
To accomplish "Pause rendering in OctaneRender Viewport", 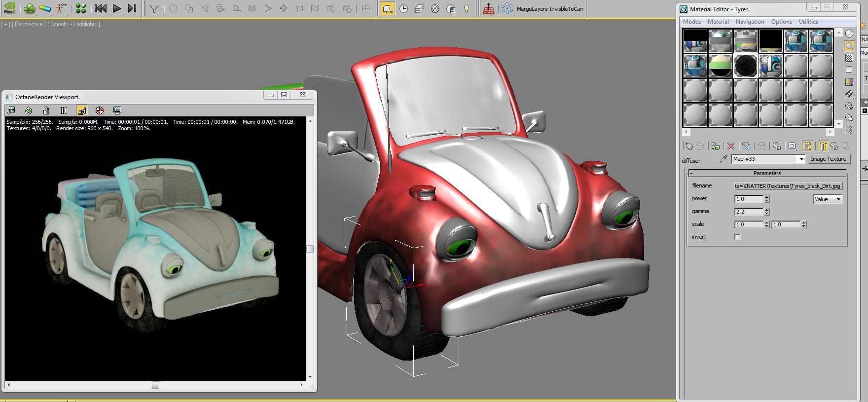I will (x=64, y=110).
